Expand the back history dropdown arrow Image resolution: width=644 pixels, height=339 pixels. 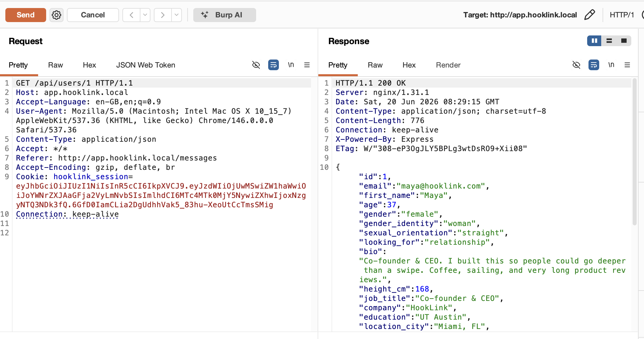[x=145, y=15]
